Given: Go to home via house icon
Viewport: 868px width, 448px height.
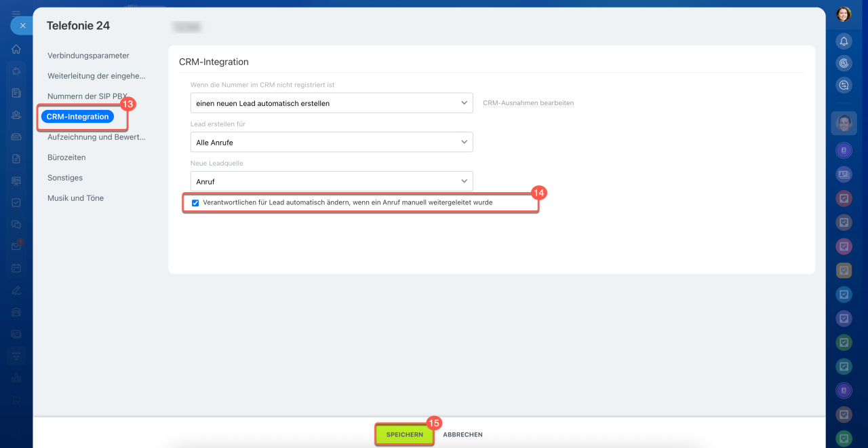Looking at the screenshot, I should click(x=16, y=49).
